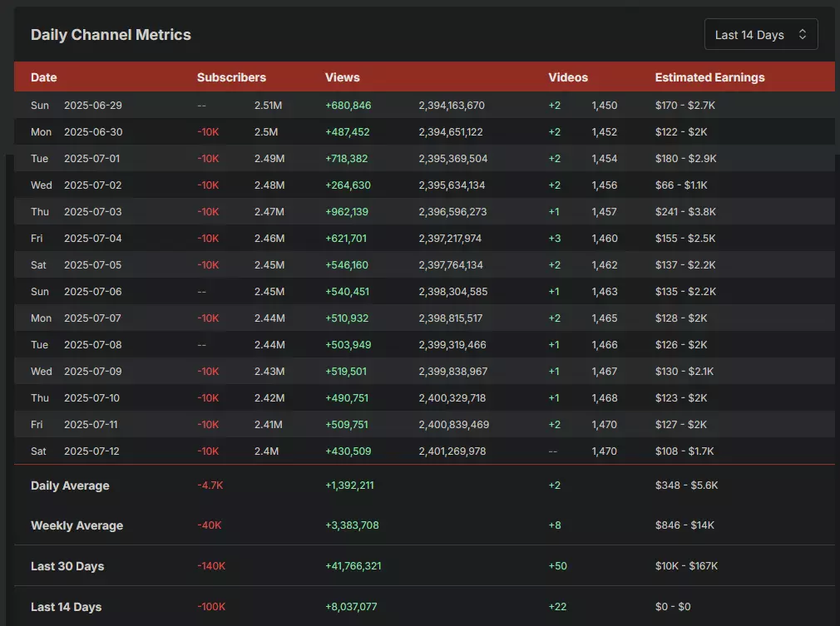Viewport: 840px width, 626px height.
Task: Click video count 1,463
Action: click(605, 291)
